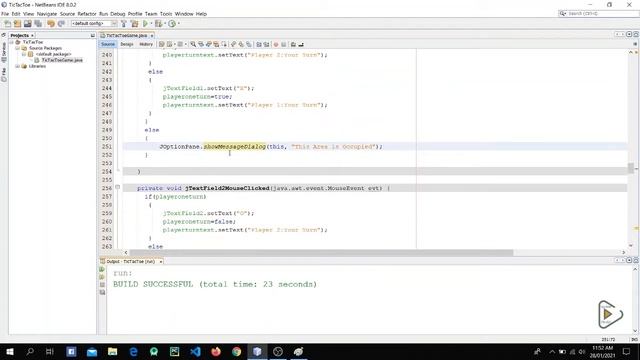Screen dimensions: 640x360
Task: Click the Last Edit icon in editor toolbar
Action: tap(162, 44)
